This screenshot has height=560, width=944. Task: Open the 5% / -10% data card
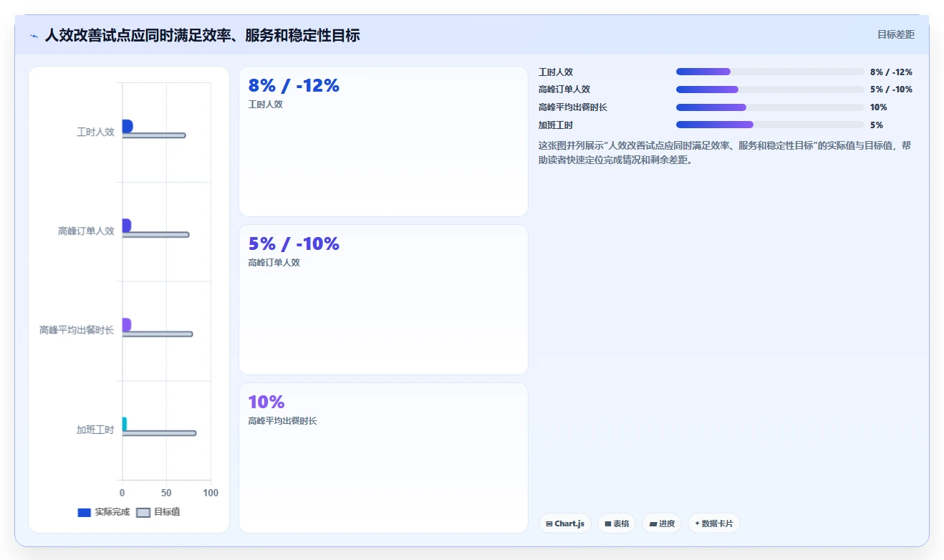[383, 299]
